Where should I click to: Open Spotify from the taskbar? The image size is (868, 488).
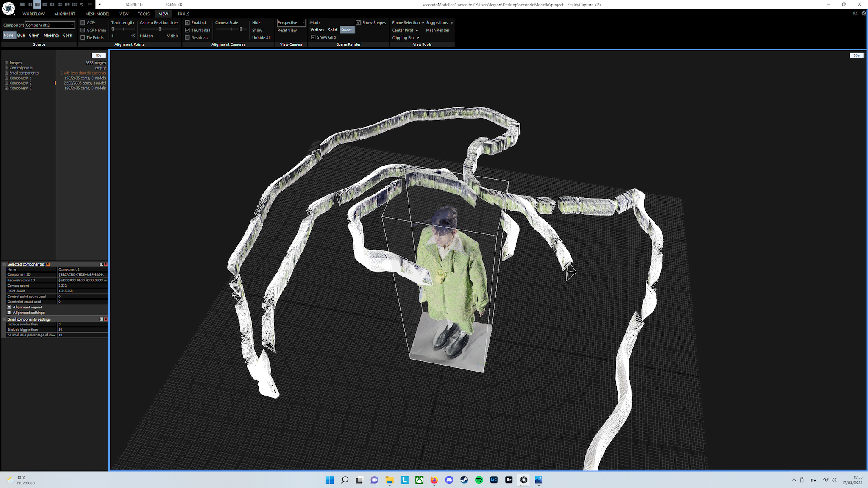[479, 480]
